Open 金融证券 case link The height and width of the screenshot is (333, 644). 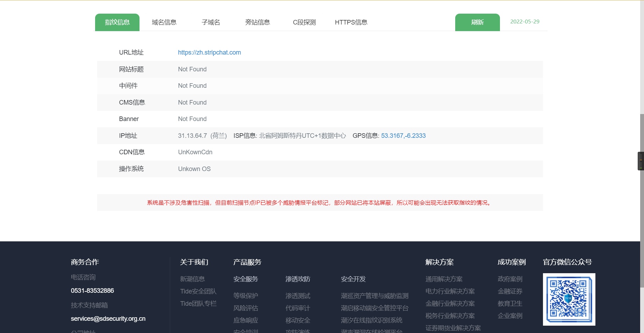click(x=510, y=291)
